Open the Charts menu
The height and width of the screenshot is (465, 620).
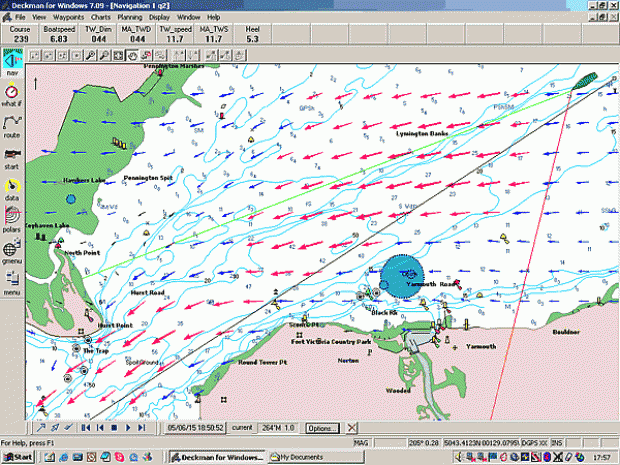100,18
